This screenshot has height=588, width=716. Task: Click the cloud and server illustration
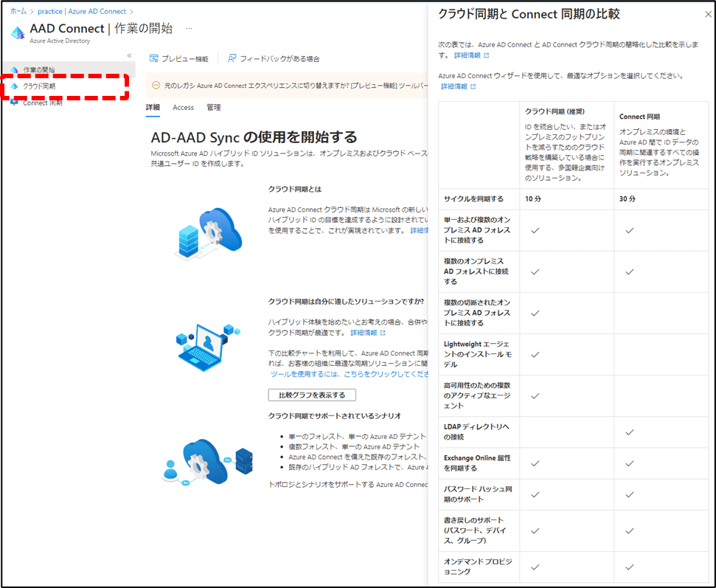pos(208,233)
